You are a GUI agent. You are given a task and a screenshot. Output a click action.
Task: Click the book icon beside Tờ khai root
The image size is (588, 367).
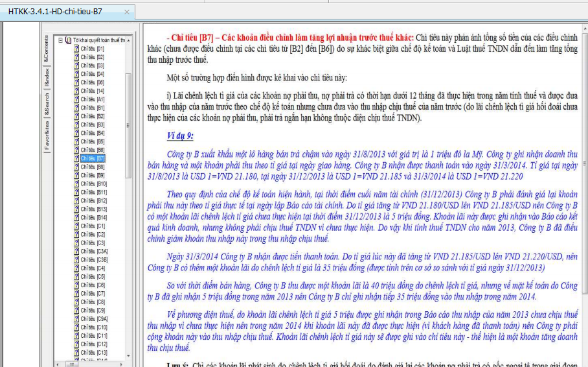(68, 40)
